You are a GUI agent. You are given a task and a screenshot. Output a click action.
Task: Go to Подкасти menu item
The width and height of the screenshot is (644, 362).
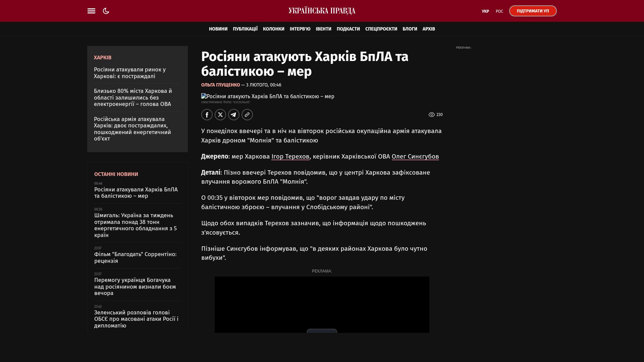(x=348, y=29)
